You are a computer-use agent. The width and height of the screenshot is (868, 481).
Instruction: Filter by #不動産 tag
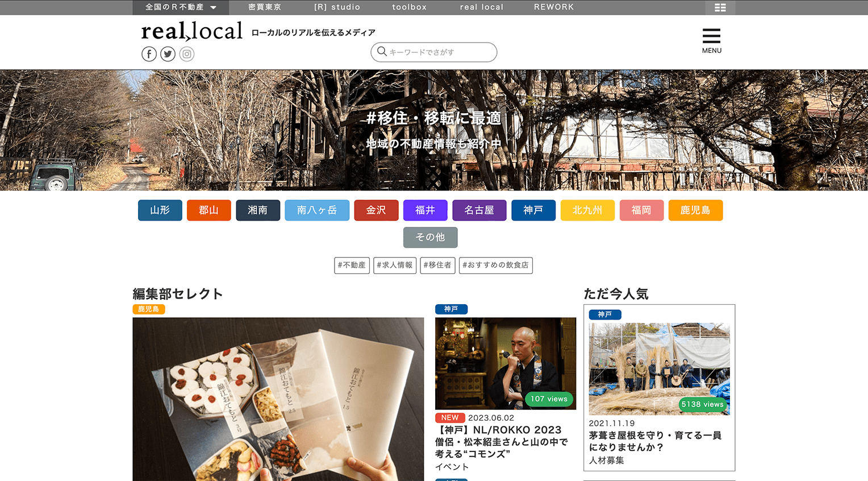pos(352,266)
